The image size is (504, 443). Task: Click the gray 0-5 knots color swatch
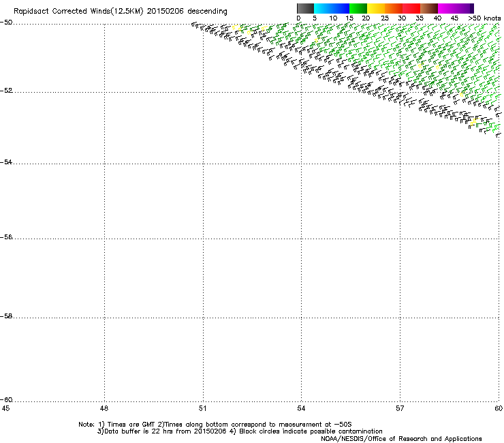point(305,8)
